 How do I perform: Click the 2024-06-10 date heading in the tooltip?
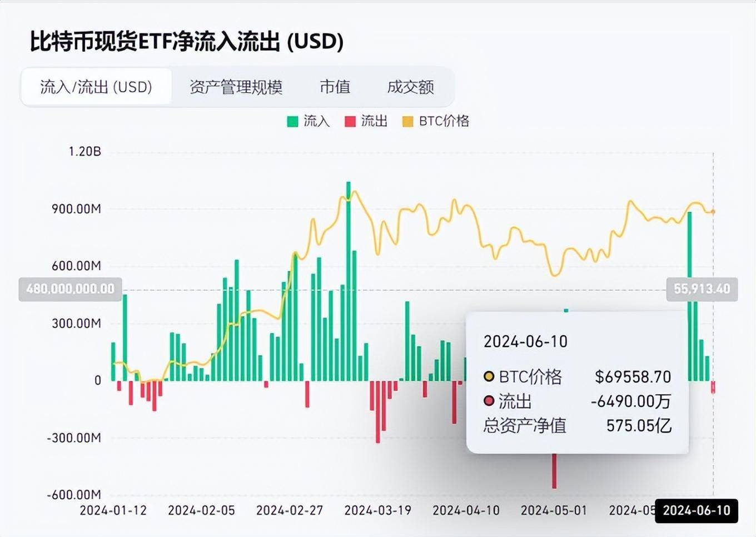point(525,341)
